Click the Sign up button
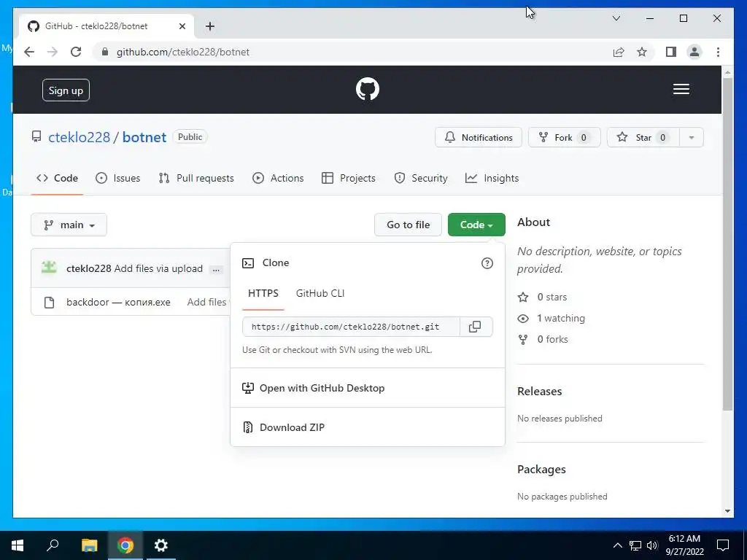The image size is (747, 560). click(x=66, y=90)
